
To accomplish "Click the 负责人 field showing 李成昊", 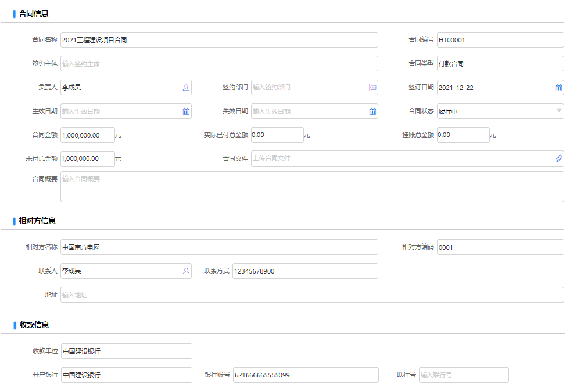I will point(126,88).
